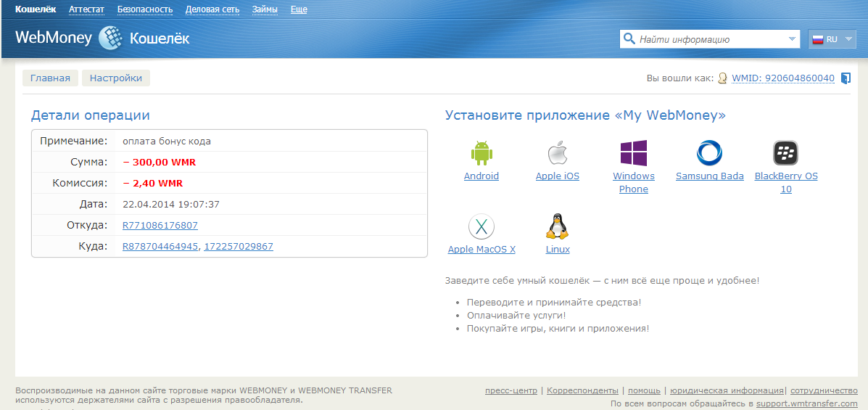Open the сотрудничество footer link

click(x=824, y=390)
